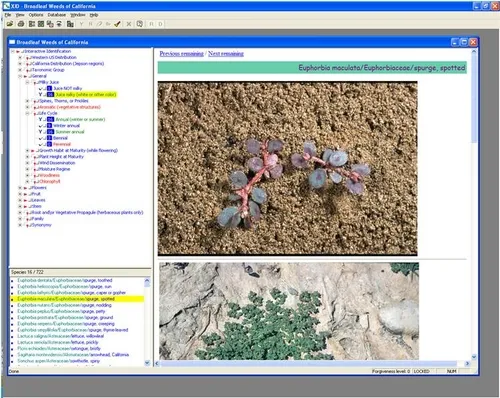
Task: Open the Options menu
Action: [x=36, y=15]
